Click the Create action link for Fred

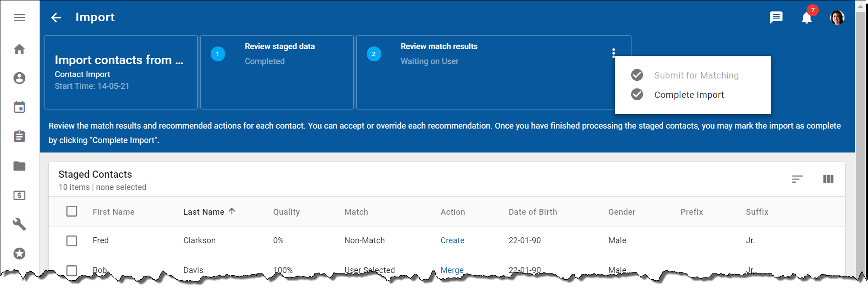click(x=452, y=240)
